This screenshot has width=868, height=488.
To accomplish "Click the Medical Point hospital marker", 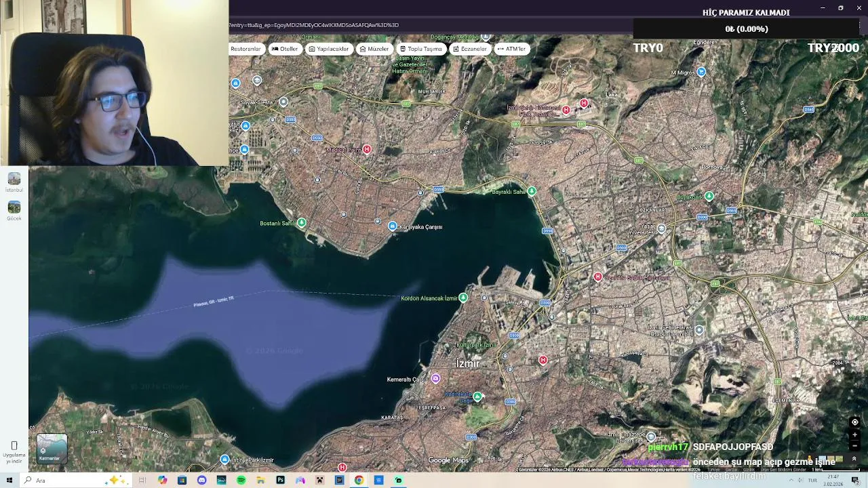I will click(x=367, y=149).
